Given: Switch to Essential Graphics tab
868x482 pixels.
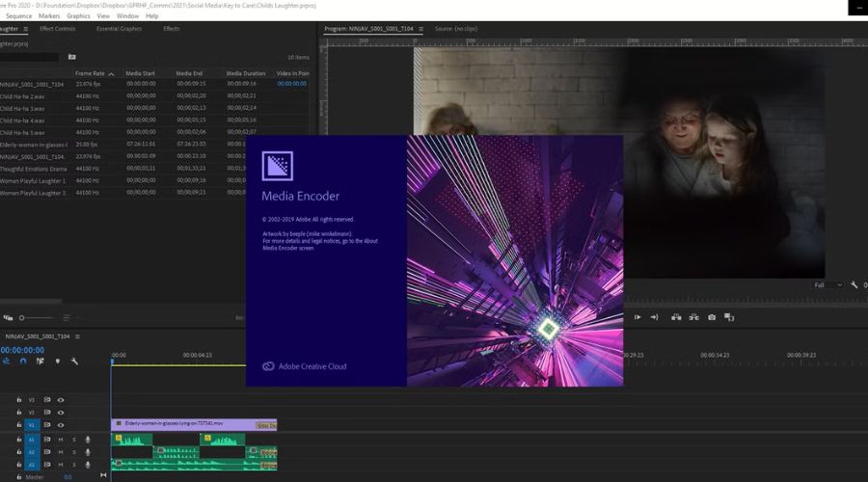Looking at the screenshot, I should click(119, 29).
